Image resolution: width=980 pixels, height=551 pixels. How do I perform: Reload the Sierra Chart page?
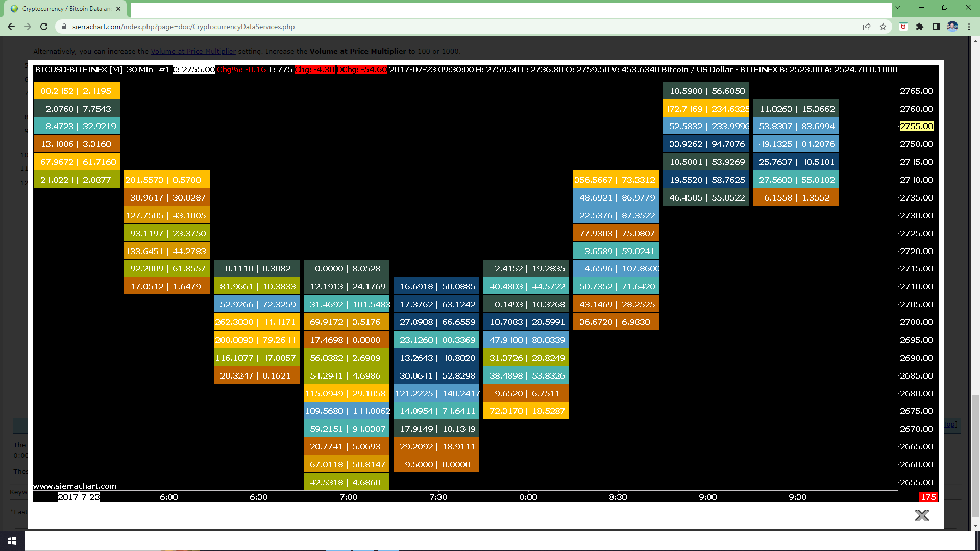point(44,27)
